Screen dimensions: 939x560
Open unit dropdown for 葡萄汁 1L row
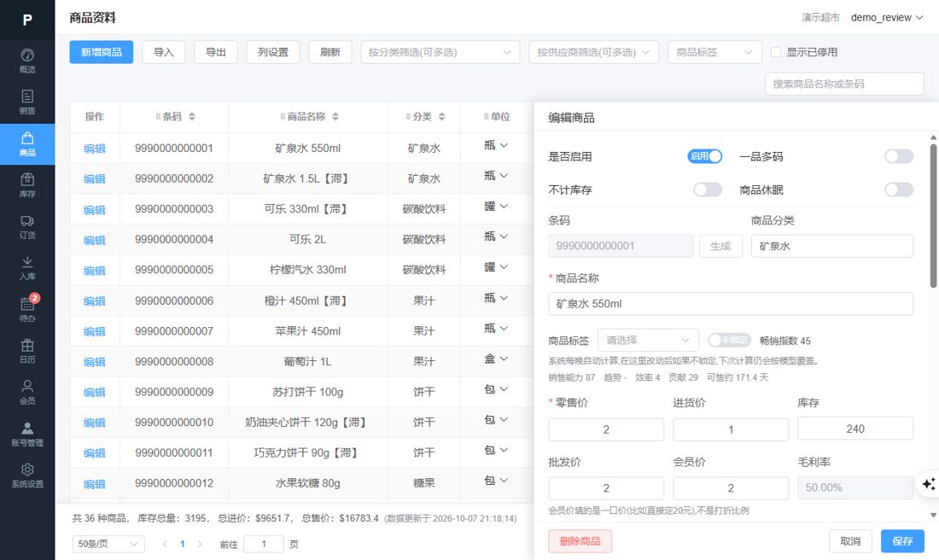click(496, 359)
